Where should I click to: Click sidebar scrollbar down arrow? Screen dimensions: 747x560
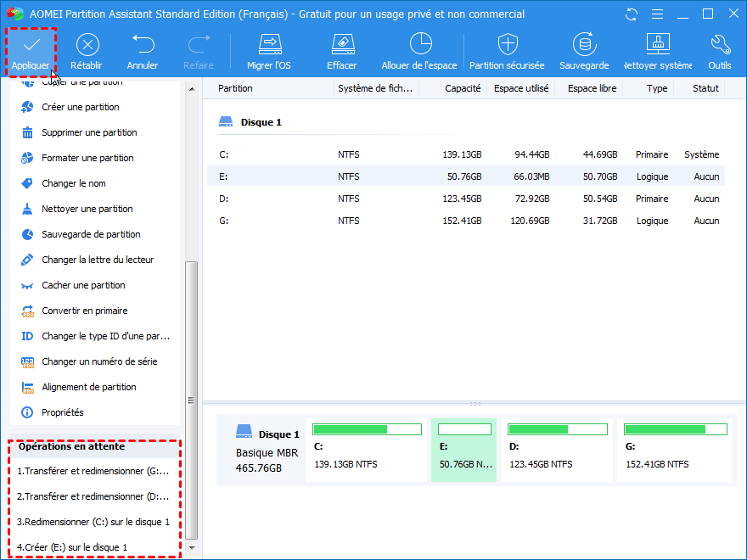point(192,547)
